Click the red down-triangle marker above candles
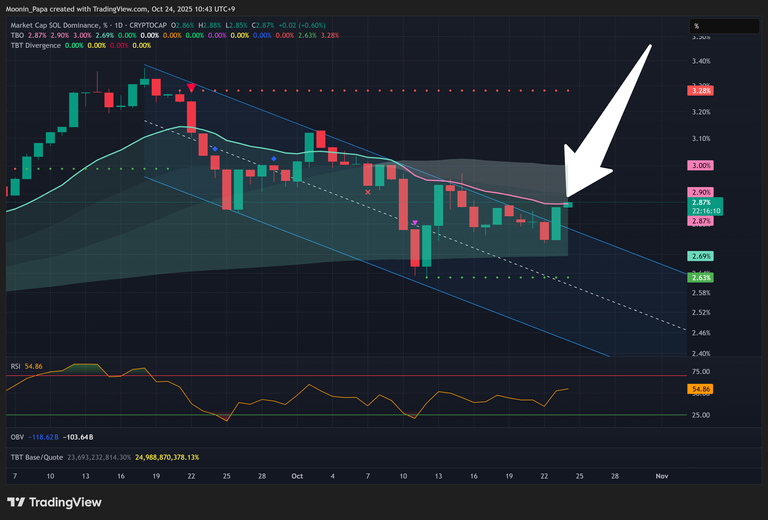This screenshot has width=768, height=520. pyautogui.click(x=191, y=87)
